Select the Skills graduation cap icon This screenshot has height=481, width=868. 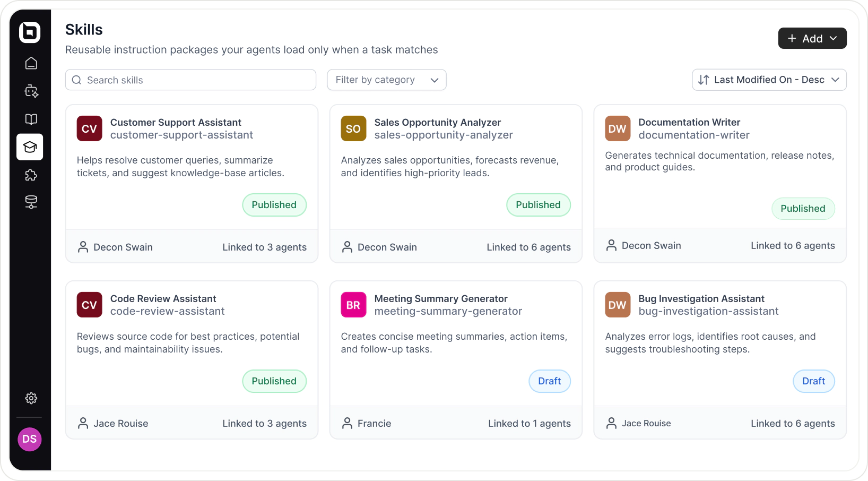(x=30, y=147)
